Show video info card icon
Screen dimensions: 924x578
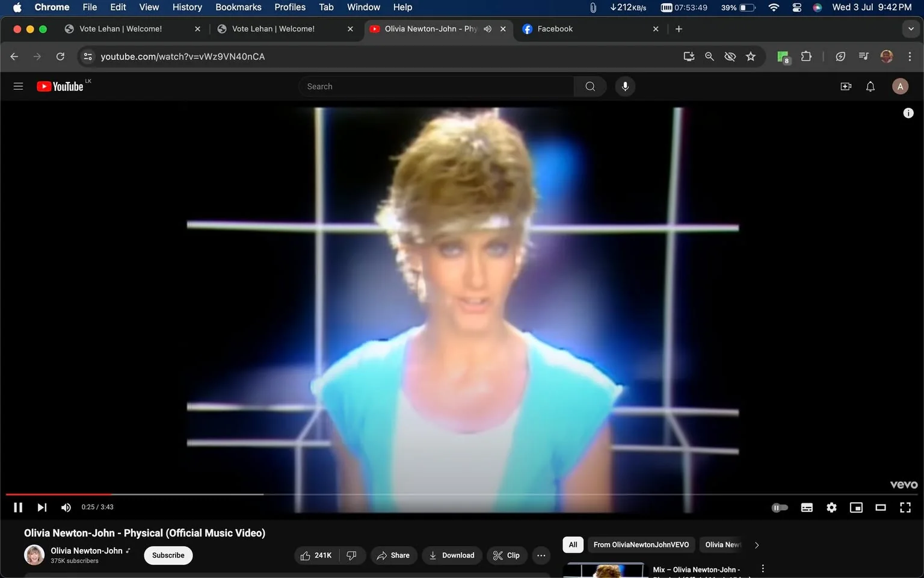pos(908,113)
